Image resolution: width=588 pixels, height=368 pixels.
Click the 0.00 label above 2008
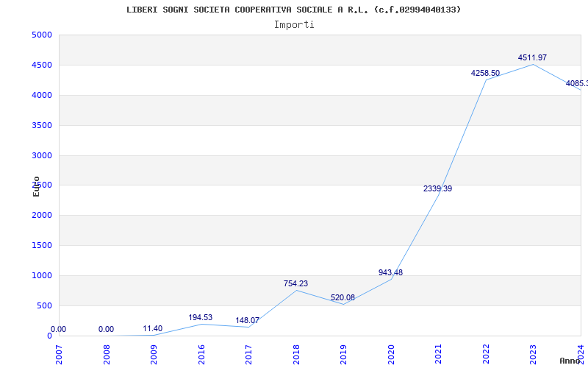106,329
